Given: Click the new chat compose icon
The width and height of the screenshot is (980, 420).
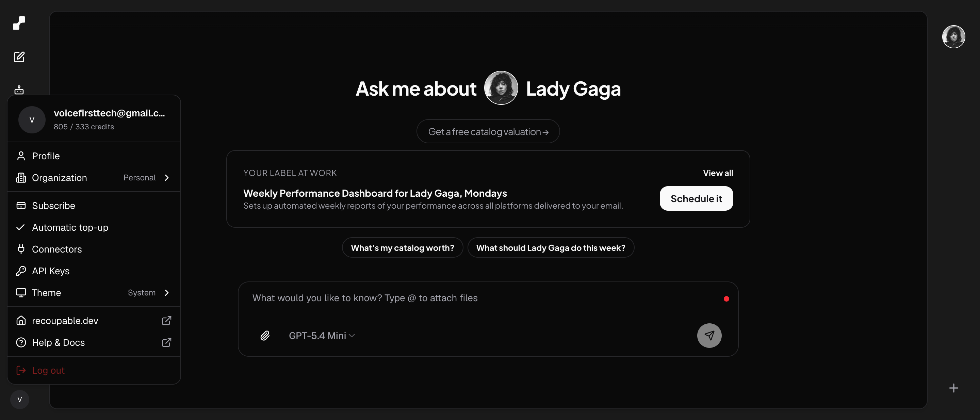Looking at the screenshot, I should click(19, 57).
